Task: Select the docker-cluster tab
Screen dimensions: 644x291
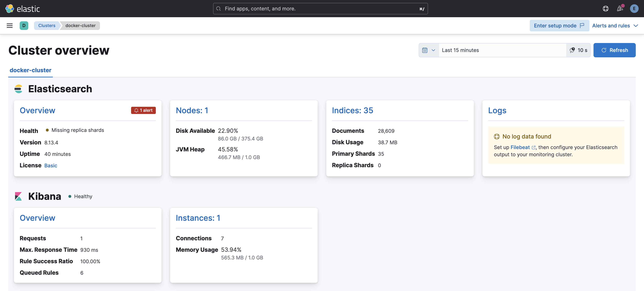Action: [x=30, y=70]
